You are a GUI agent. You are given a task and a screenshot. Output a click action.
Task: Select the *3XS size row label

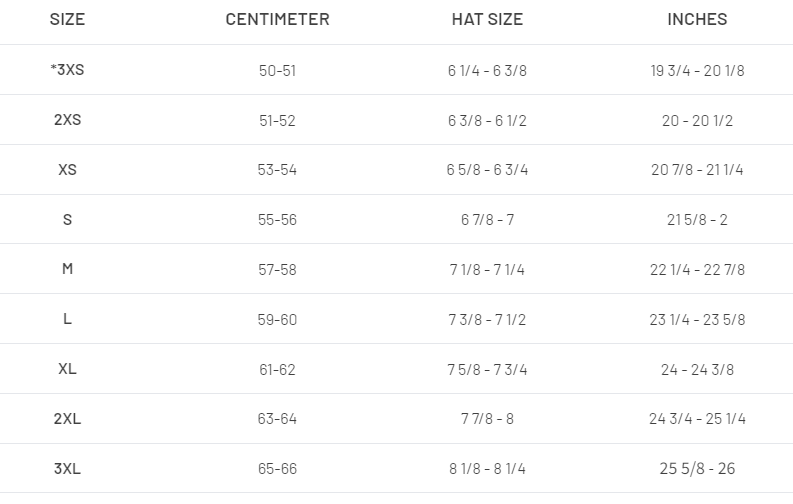coord(67,69)
